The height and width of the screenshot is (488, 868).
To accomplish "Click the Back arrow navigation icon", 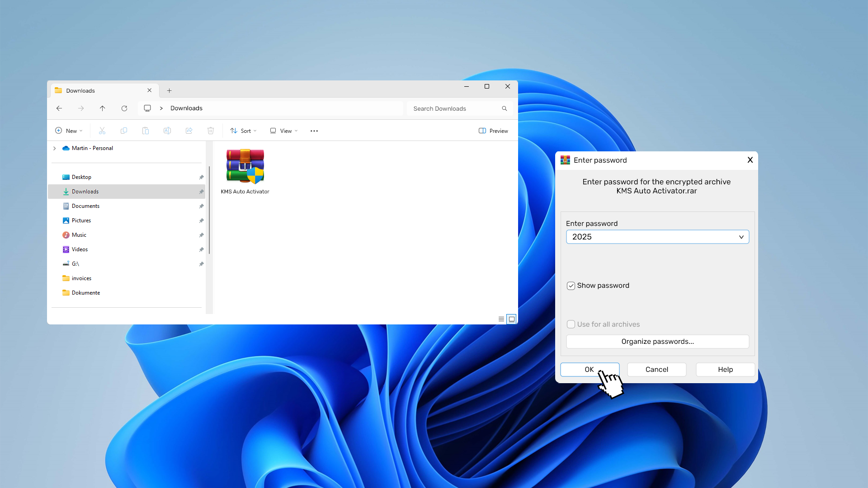I will point(59,108).
